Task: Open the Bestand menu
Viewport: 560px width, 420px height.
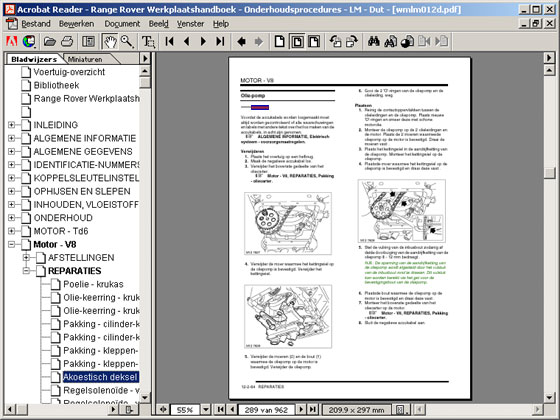Action: 36,24
